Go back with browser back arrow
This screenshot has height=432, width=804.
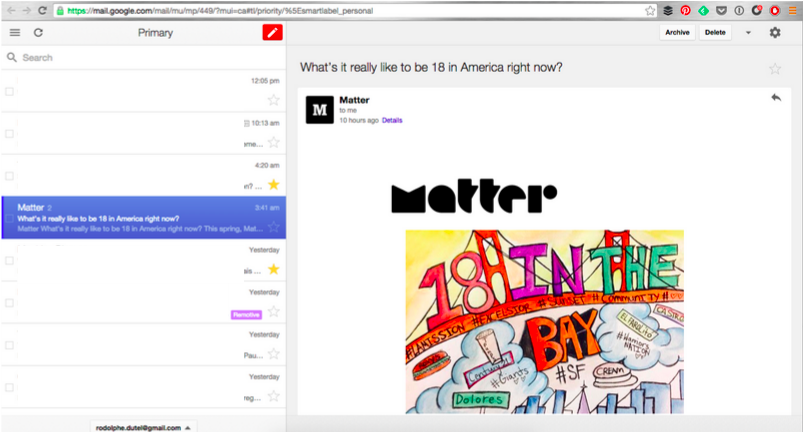(11, 10)
